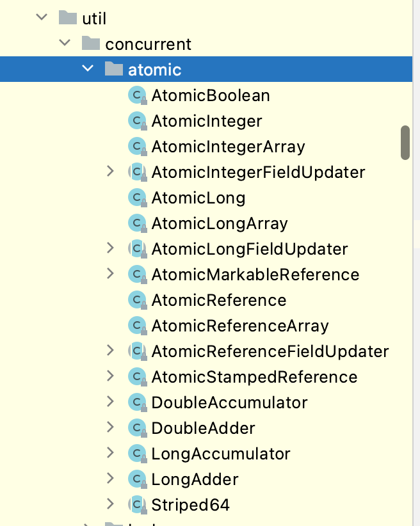The image size is (420, 526).
Task: Select the DoubleAdder class entry
Action: pos(203,428)
